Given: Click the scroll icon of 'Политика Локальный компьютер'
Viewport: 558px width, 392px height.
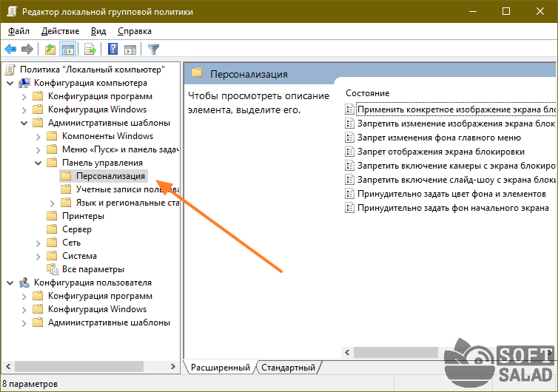Looking at the screenshot, I should coord(10,70).
